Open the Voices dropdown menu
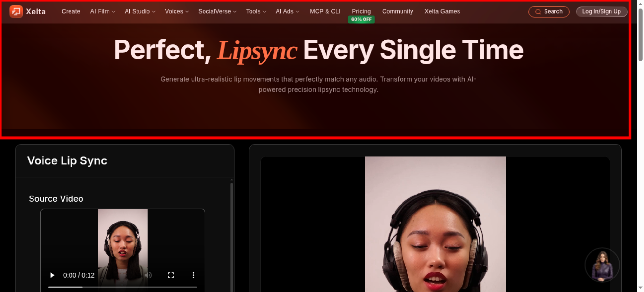Screen dimensions: 644x292 (x=176, y=11)
